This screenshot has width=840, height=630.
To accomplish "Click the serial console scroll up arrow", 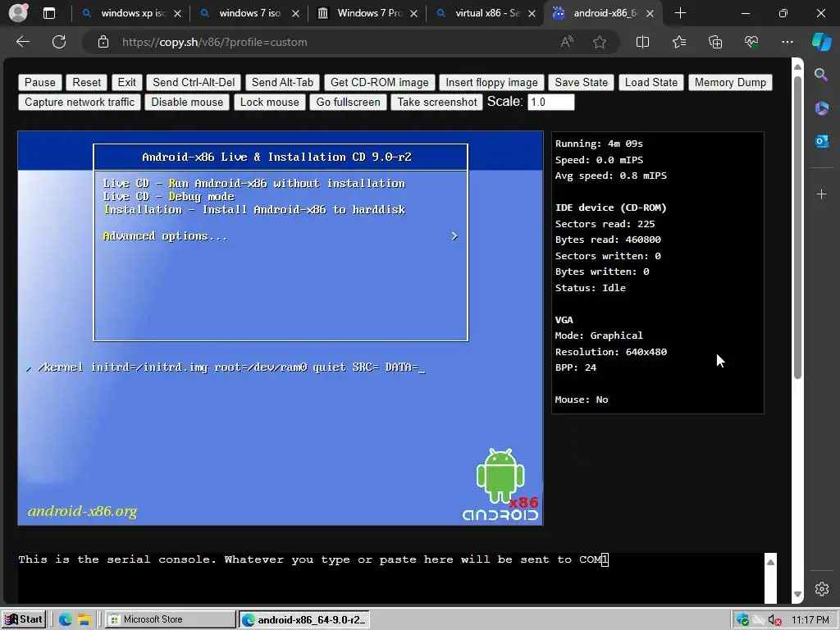I will coord(770,562).
